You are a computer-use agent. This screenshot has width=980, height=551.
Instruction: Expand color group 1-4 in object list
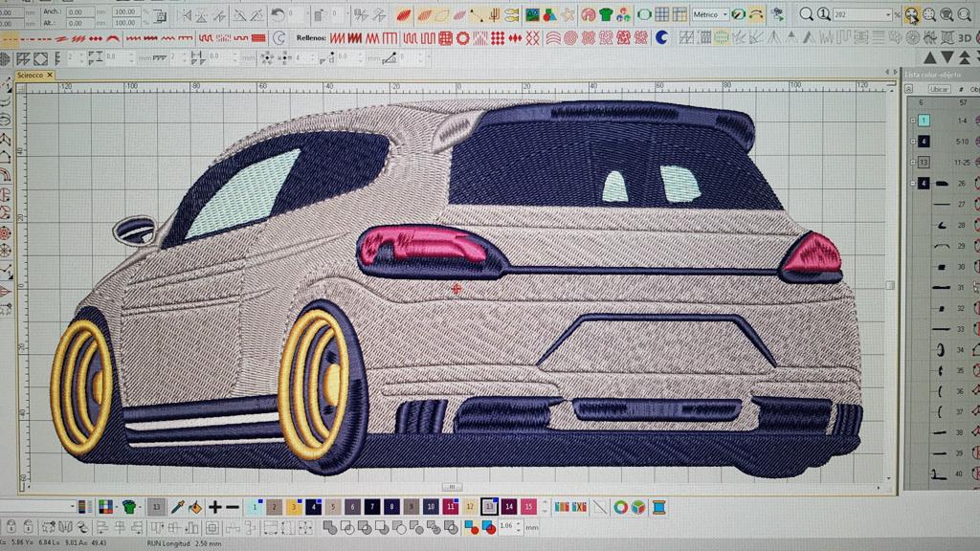[913, 121]
